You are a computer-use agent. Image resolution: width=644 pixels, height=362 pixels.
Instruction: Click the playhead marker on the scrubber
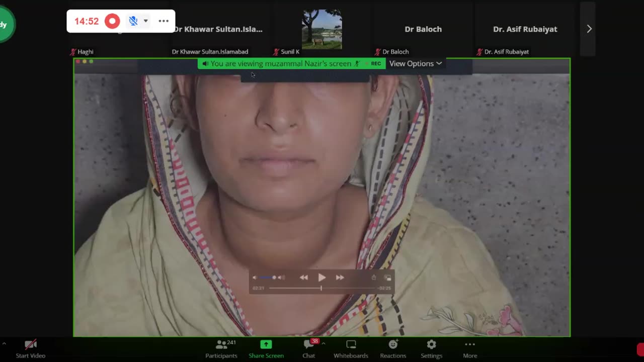click(x=321, y=288)
